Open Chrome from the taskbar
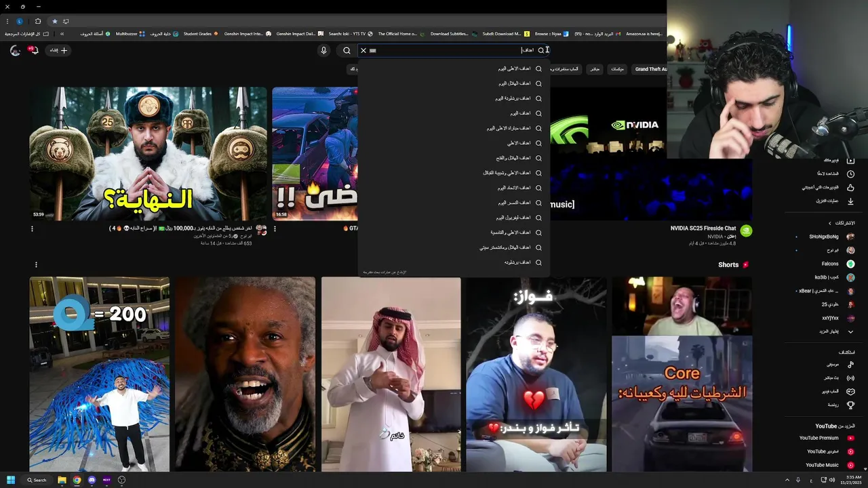Image resolution: width=868 pixels, height=488 pixels. tap(77, 480)
